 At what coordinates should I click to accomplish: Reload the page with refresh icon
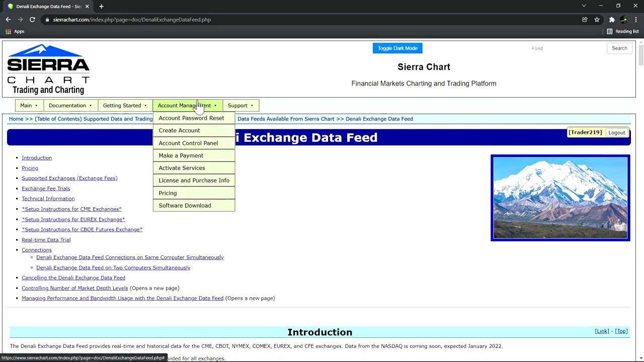point(32,20)
